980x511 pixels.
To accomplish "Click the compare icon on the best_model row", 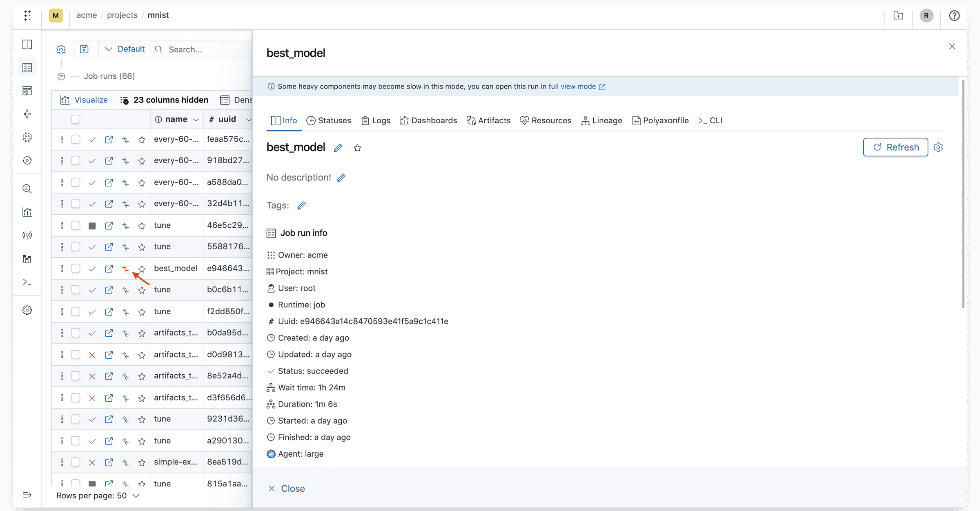I will [x=125, y=269].
